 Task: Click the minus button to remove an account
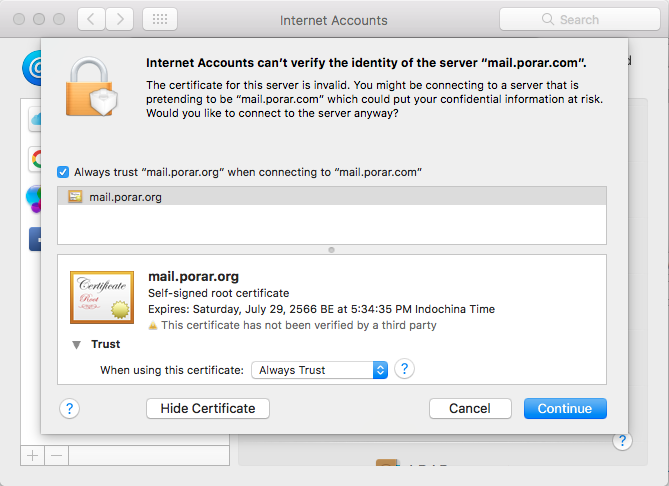(56, 455)
